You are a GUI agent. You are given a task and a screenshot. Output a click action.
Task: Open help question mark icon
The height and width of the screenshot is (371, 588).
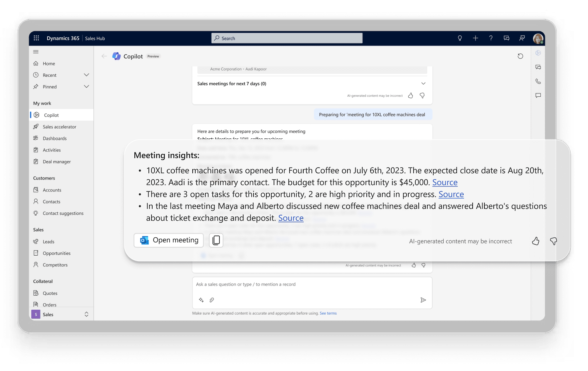click(491, 38)
